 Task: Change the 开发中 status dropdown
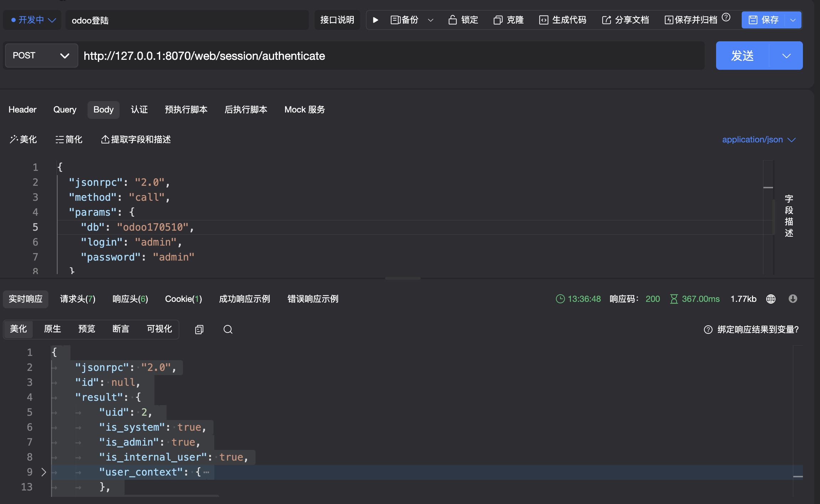[31, 20]
